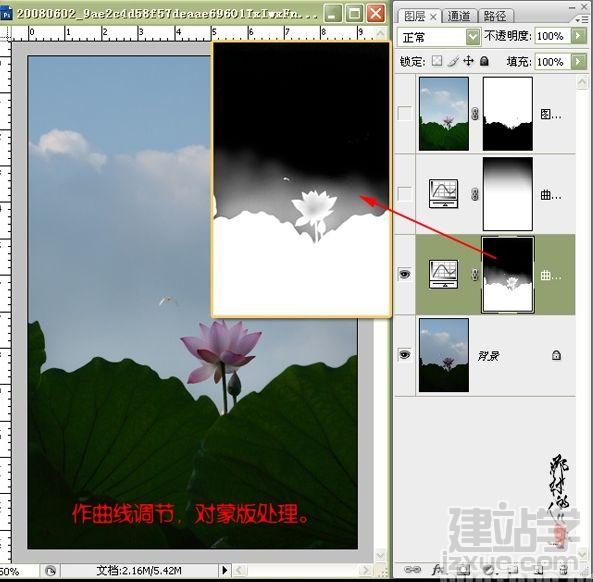593x582 pixels.
Task: Switch to the 路径 paths tab
Action: click(495, 16)
